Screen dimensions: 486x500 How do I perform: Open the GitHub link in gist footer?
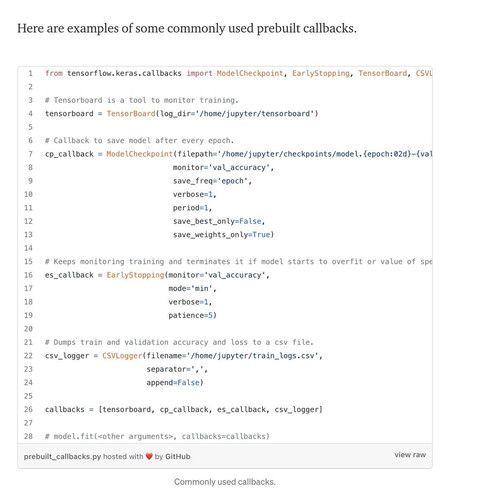tap(178, 456)
